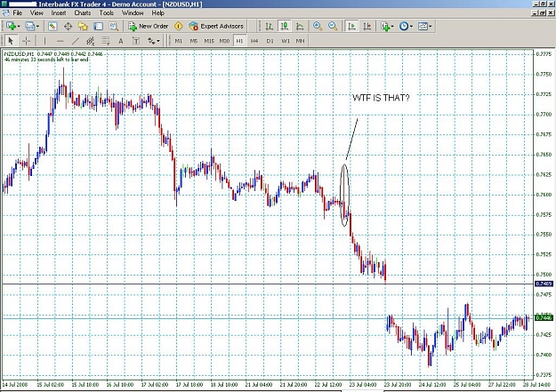The height and width of the screenshot is (392, 556).
Task: Click the 0.7600 price scale label
Action: coord(544,195)
